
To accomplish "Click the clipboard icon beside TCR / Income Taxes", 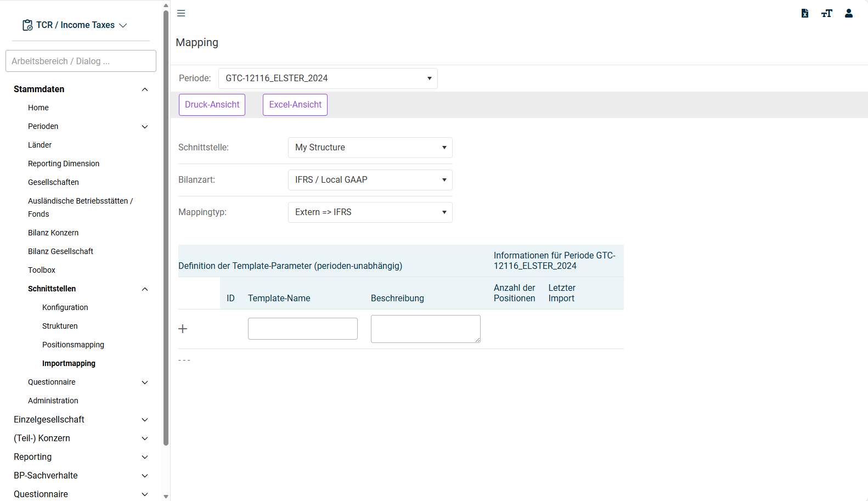I will 27,25.
